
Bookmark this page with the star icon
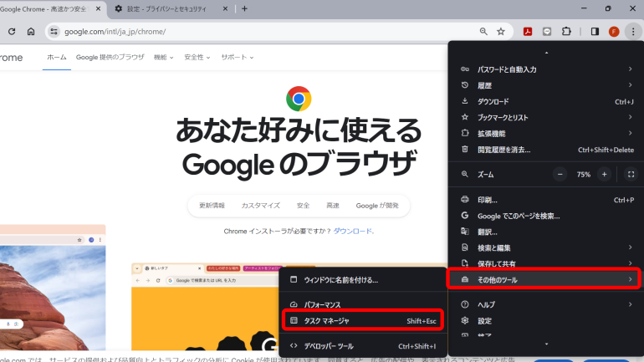click(x=501, y=32)
